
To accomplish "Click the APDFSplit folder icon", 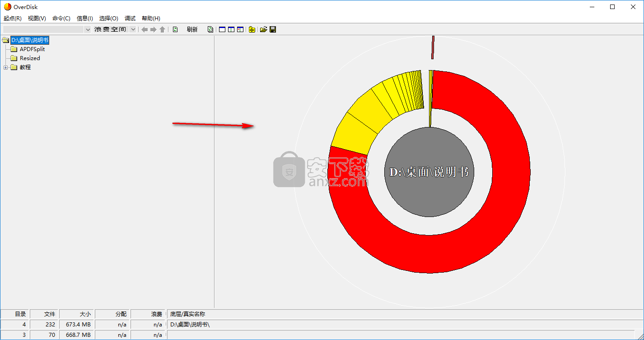I will 14,49.
